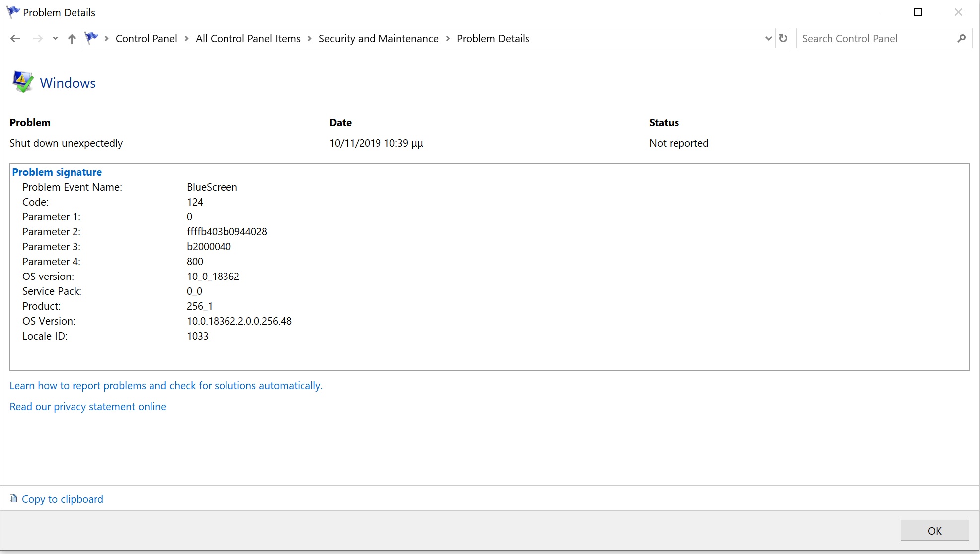Click the search magnifier icon
Viewport: 980px width, 554px height.
(x=962, y=38)
